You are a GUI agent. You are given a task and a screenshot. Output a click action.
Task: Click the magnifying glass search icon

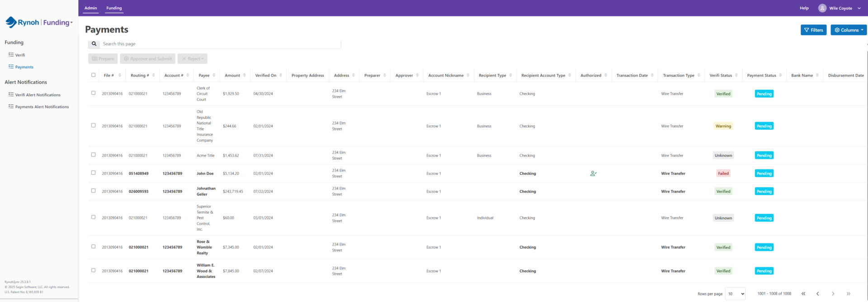[94, 44]
